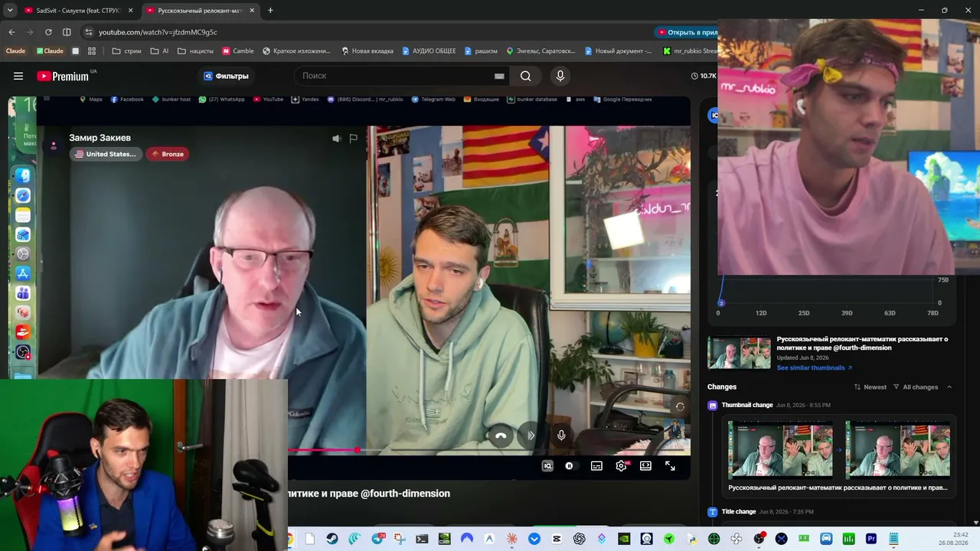Viewport: 980px width, 551px height.
Task: Open the YouTube guide hamburger menu
Action: [x=18, y=76]
